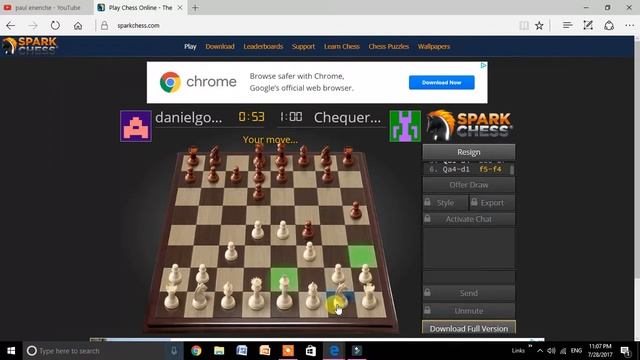Image resolution: width=640 pixels, height=360 pixels.
Task: Open Chrome from the taskbar
Action: [x=196, y=351]
